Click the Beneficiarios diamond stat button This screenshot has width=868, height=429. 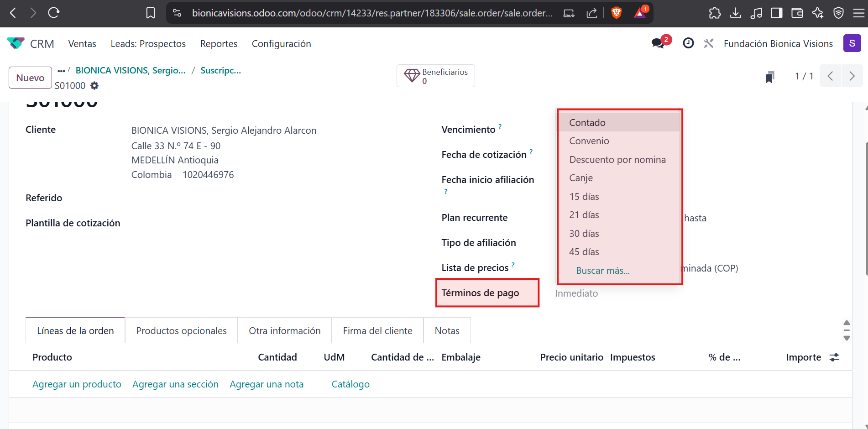click(x=435, y=76)
